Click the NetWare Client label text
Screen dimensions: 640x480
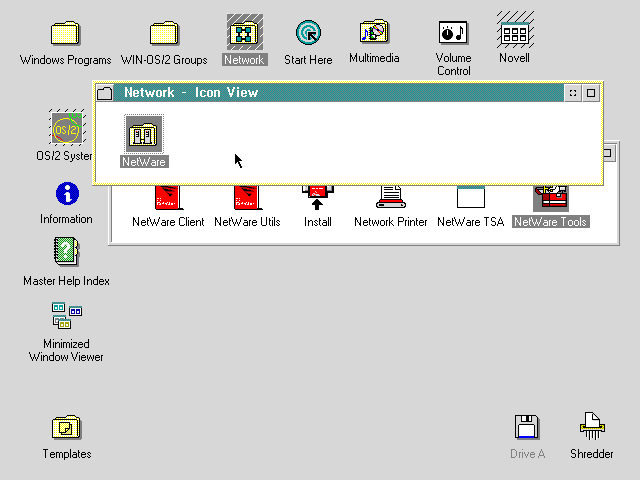[168, 222]
